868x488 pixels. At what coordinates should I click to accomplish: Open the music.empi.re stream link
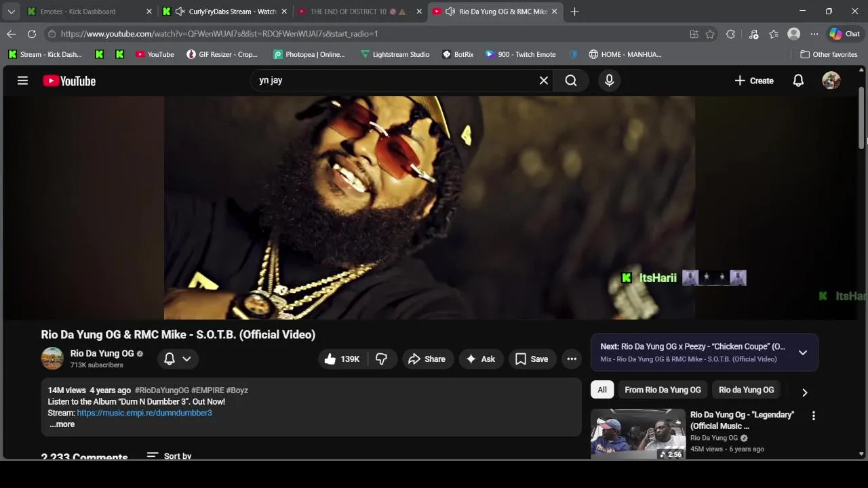[x=144, y=413]
